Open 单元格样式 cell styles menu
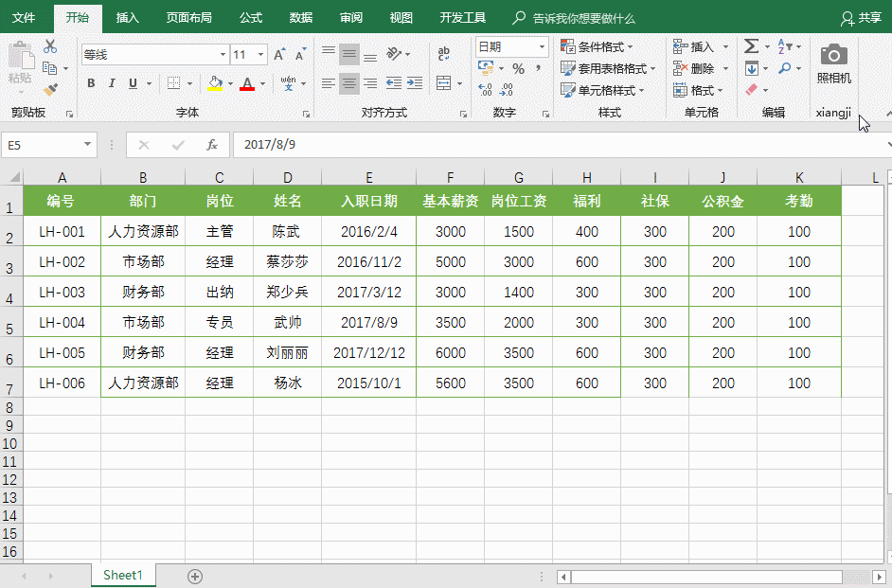The width and height of the screenshot is (892, 588). point(602,90)
